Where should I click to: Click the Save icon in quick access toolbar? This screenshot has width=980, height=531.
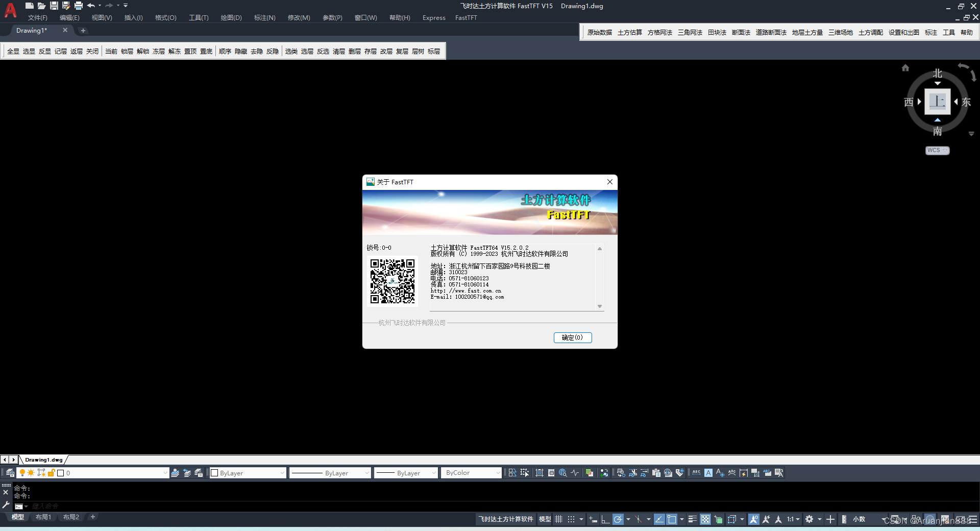coord(54,6)
